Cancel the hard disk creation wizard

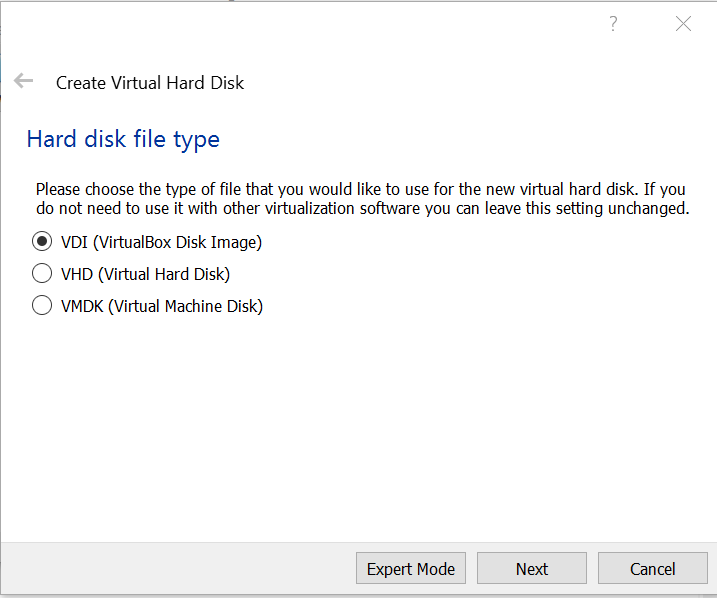[x=652, y=569]
